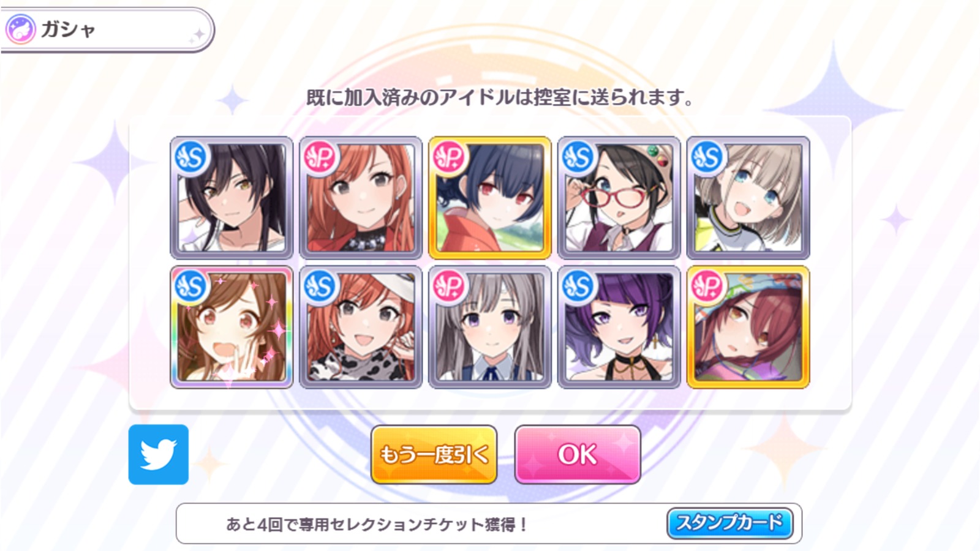Click the P badge on blue-haired idol

[450, 158]
